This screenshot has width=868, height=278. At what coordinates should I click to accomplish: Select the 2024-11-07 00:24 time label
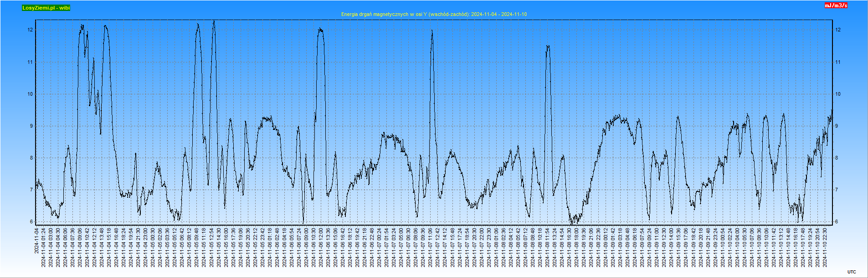(x=380, y=247)
